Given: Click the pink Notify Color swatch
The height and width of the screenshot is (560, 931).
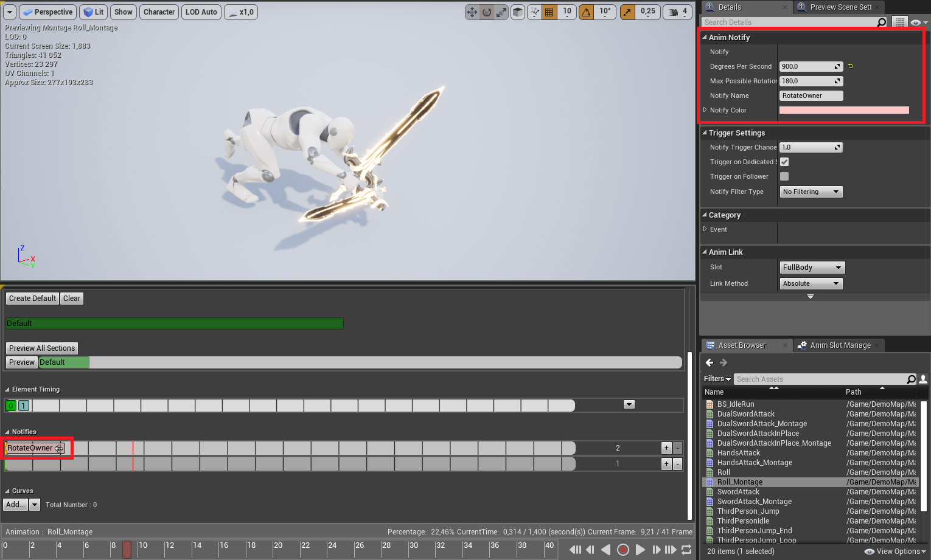Looking at the screenshot, I should (x=844, y=110).
